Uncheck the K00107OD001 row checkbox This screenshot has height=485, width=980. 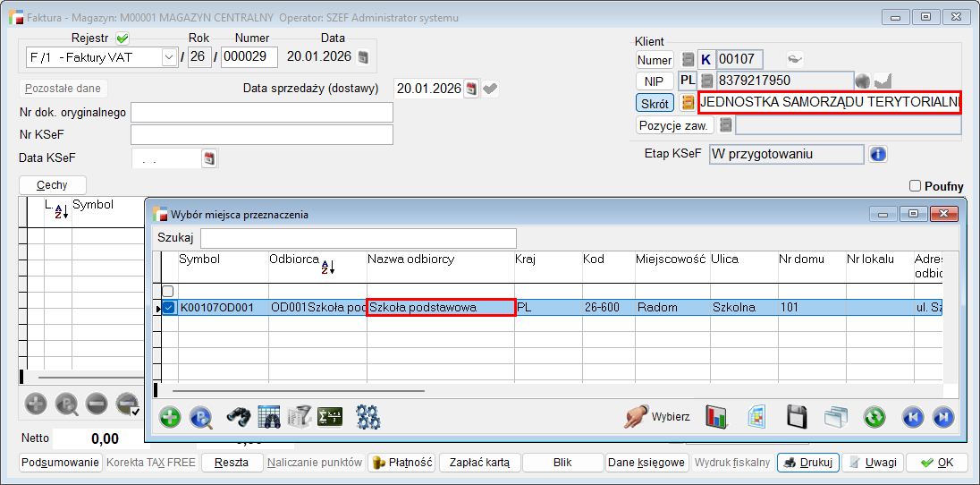168,308
